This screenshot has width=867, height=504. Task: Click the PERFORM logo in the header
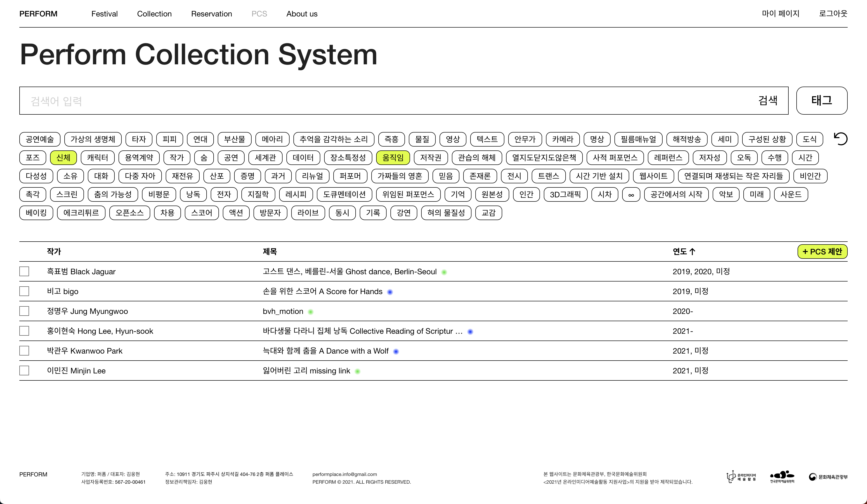(38, 14)
